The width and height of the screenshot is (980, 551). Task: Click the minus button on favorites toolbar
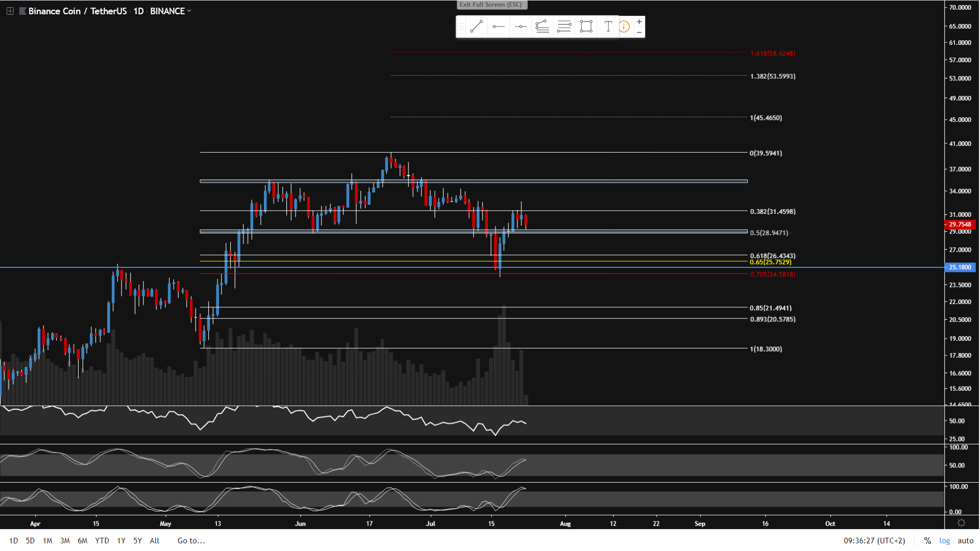[x=639, y=32]
